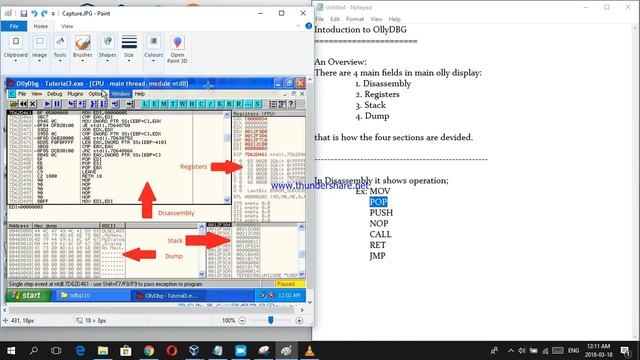The width and height of the screenshot is (640, 360).
Task: Expand the Tools group dropdown in Paint
Action: pyautogui.click(x=60, y=49)
